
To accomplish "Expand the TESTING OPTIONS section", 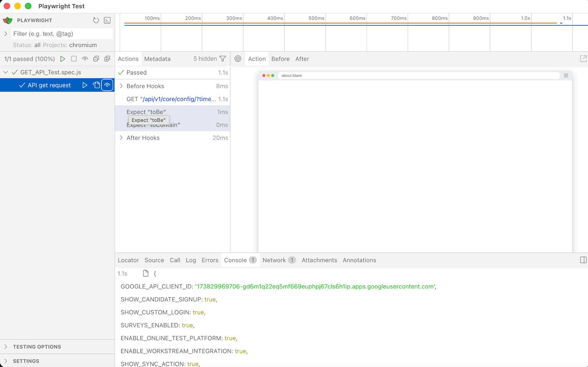I will click(x=37, y=347).
